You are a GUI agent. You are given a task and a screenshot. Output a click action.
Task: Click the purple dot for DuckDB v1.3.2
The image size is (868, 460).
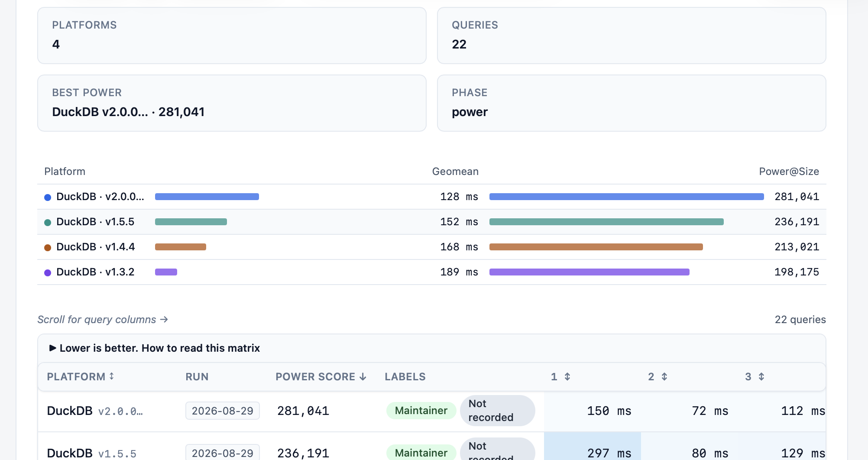click(48, 272)
